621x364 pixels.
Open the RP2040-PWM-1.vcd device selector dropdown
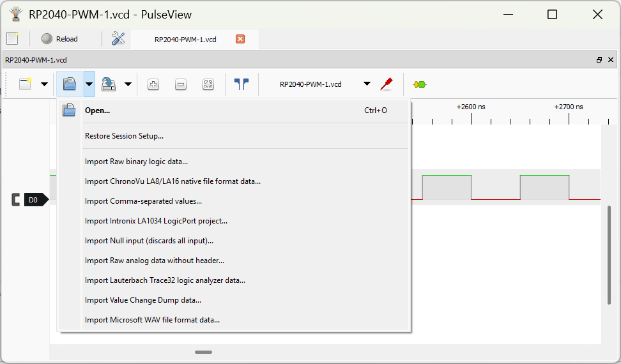pyautogui.click(x=325, y=84)
